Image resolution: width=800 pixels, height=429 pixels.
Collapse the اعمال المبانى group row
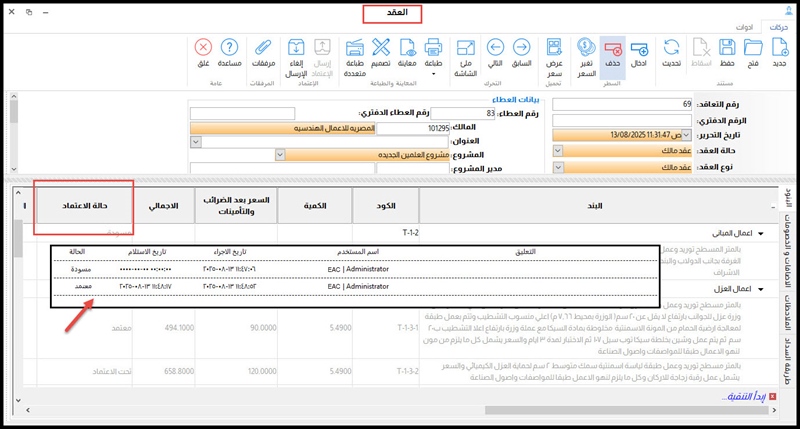click(x=760, y=234)
